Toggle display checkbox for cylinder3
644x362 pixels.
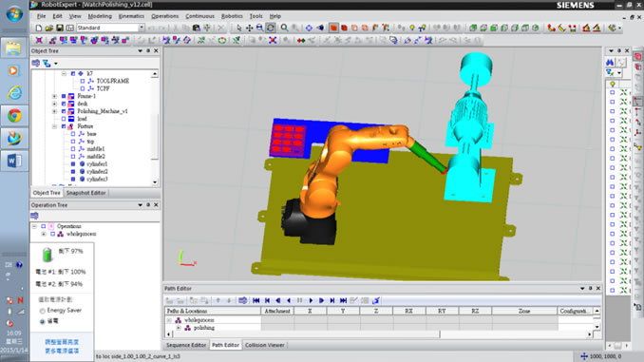point(73,180)
